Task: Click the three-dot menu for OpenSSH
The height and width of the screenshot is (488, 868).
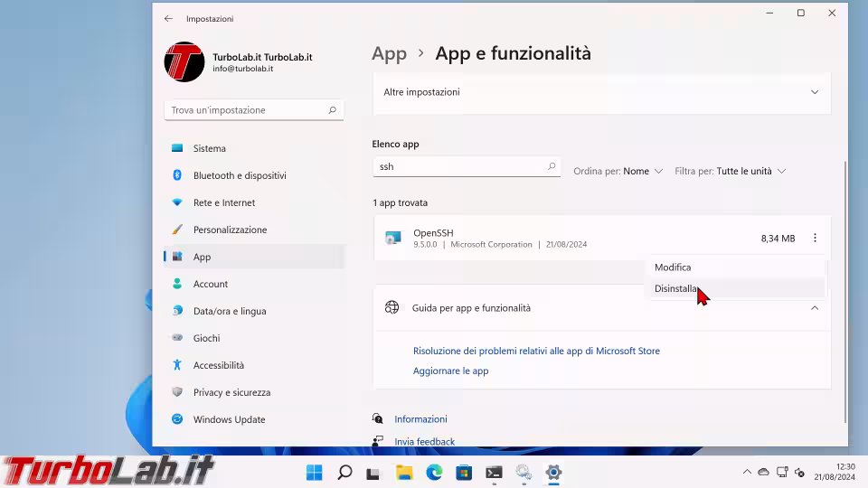Action: point(815,239)
